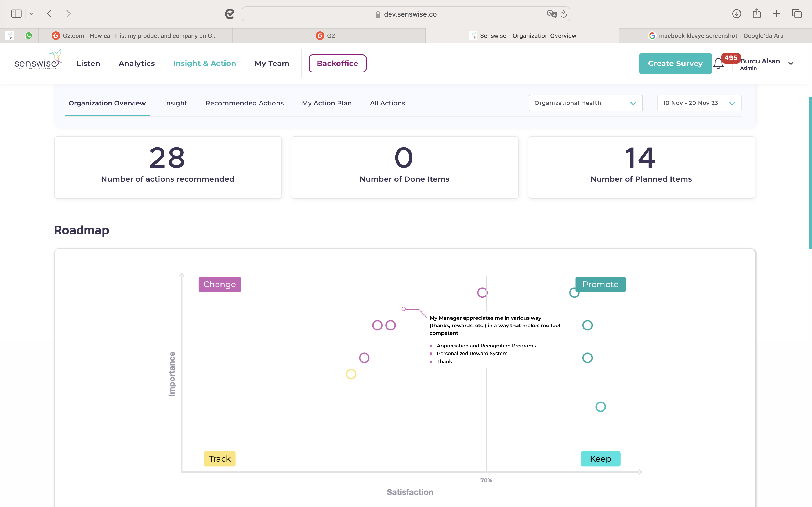
Task: Switch to the Recommended Actions tab
Action: pyautogui.click(x=244, y=103)
